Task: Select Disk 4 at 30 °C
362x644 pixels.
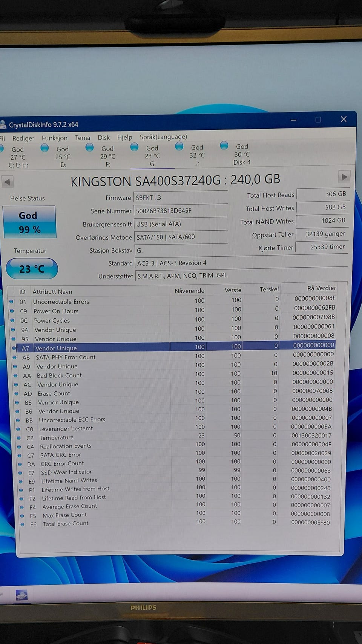Action: pos(238,154)
